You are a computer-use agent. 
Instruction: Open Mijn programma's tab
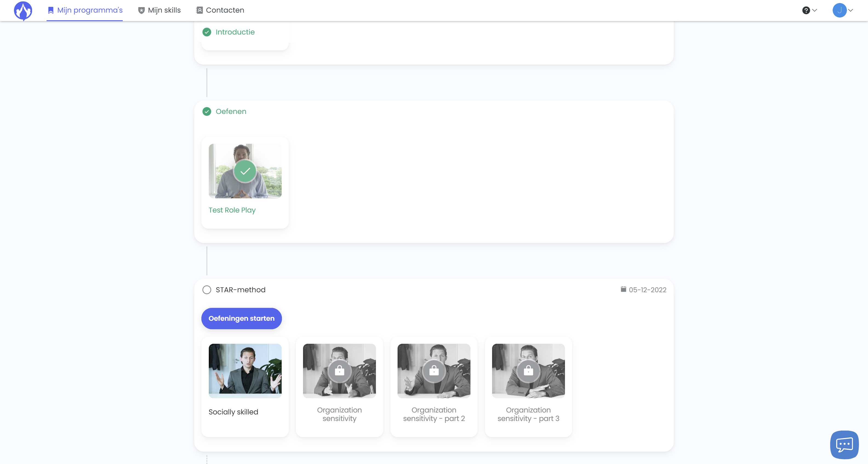(85, 10)
